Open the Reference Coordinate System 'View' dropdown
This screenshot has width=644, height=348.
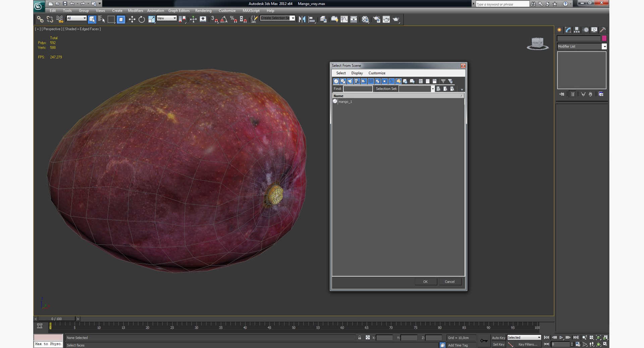(166, 18)
